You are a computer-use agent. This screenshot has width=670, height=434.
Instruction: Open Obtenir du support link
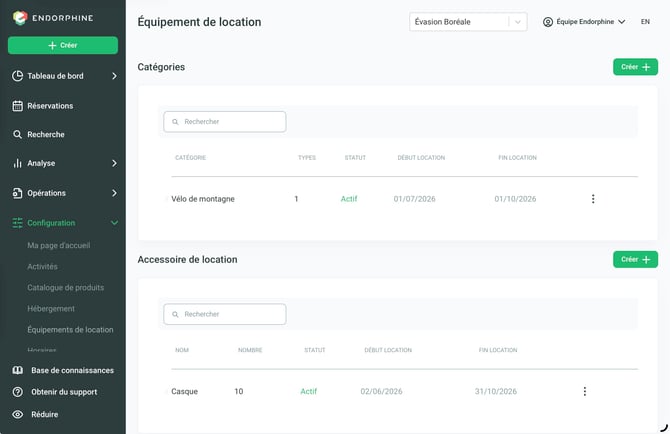(x=64, y=392)
